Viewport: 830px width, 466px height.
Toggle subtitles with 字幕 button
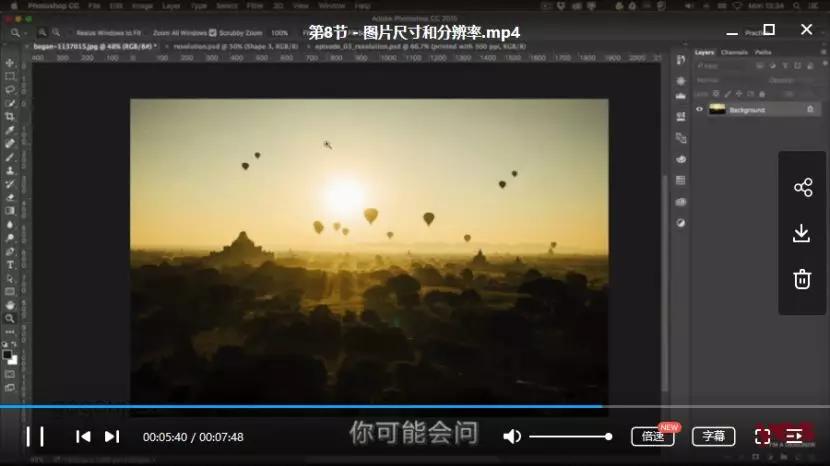pyautogui.click(x=714, y=436)
